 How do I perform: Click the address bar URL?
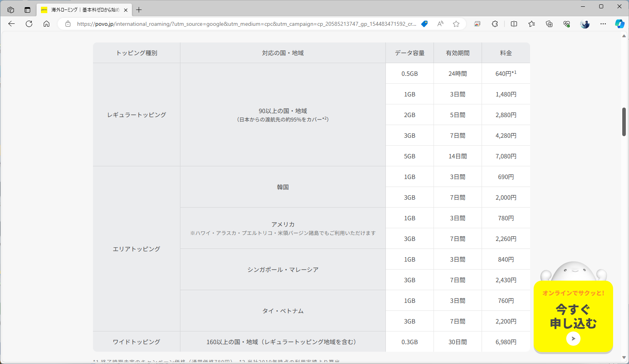click(246, 24)
